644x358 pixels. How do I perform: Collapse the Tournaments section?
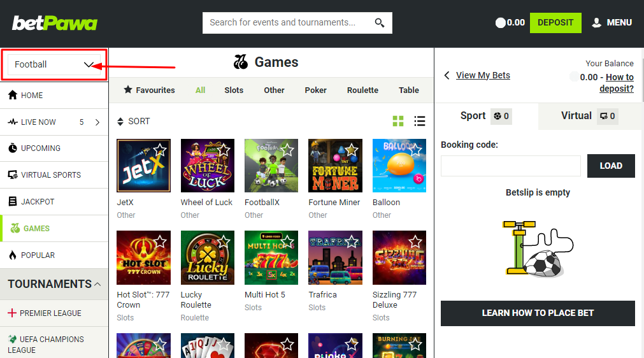97,284
